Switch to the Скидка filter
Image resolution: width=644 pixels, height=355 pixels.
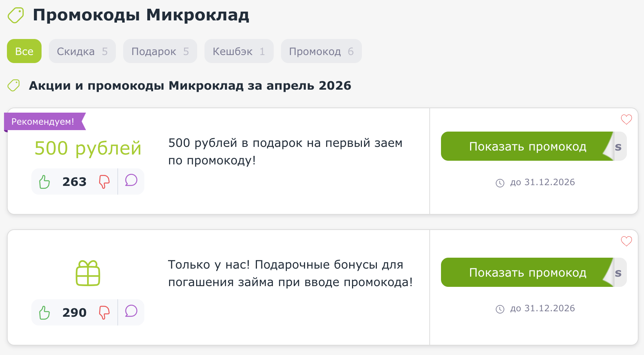pyautogui.click(x=82, y=51)
